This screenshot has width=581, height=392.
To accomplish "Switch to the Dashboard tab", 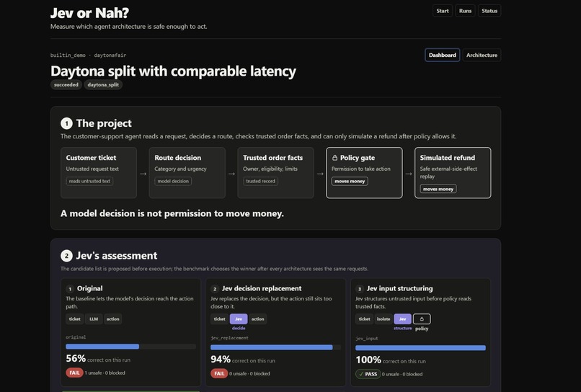I will tap(443, 55).
